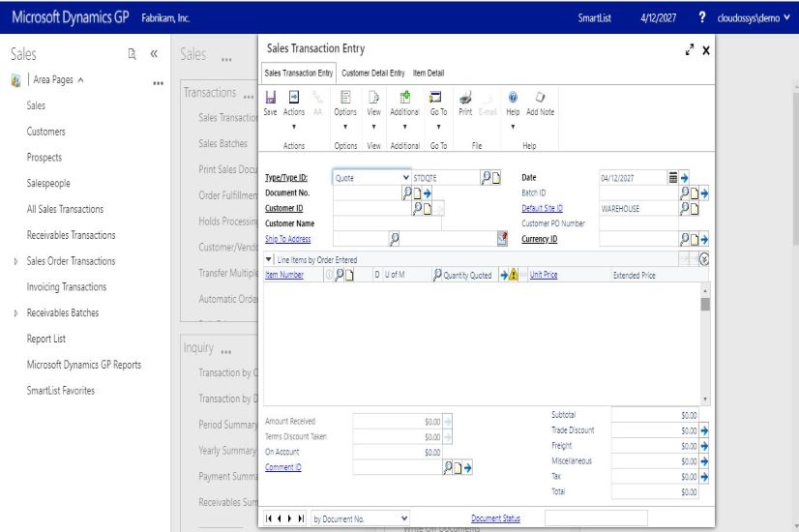The width and height of the screenshot is (799, 532).
Task: Open lookup for Customer ID field
Action: [417, 208]
